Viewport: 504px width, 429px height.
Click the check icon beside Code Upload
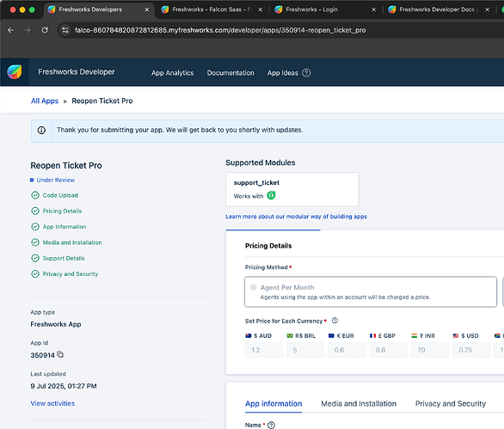coord(35,195)
